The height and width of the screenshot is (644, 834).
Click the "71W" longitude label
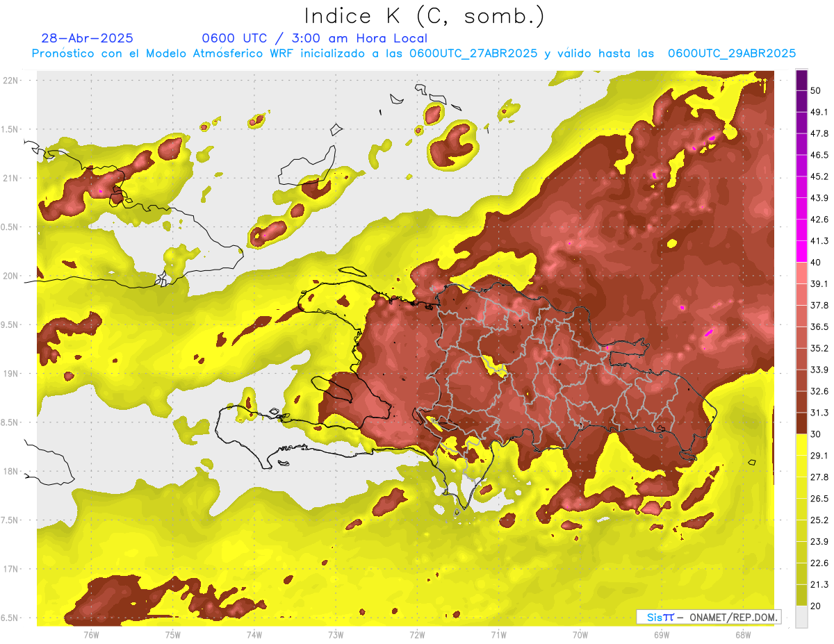point(498,635)
